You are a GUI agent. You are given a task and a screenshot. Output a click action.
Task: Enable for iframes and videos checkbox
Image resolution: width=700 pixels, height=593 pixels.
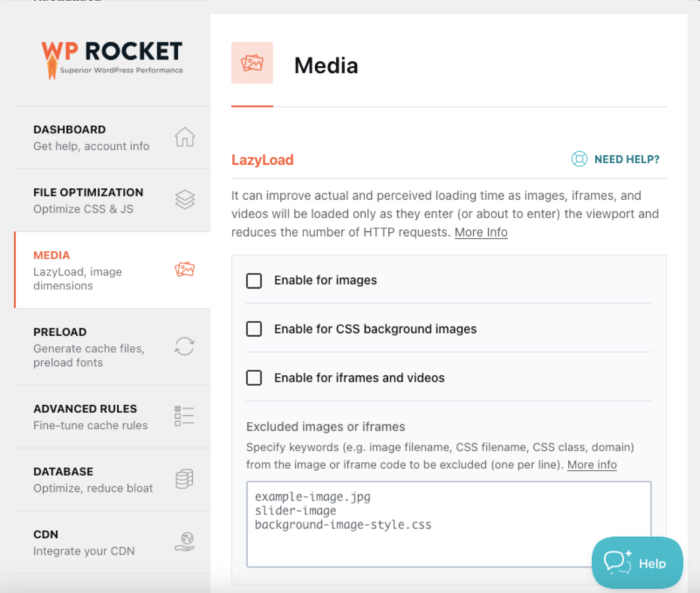254,378
